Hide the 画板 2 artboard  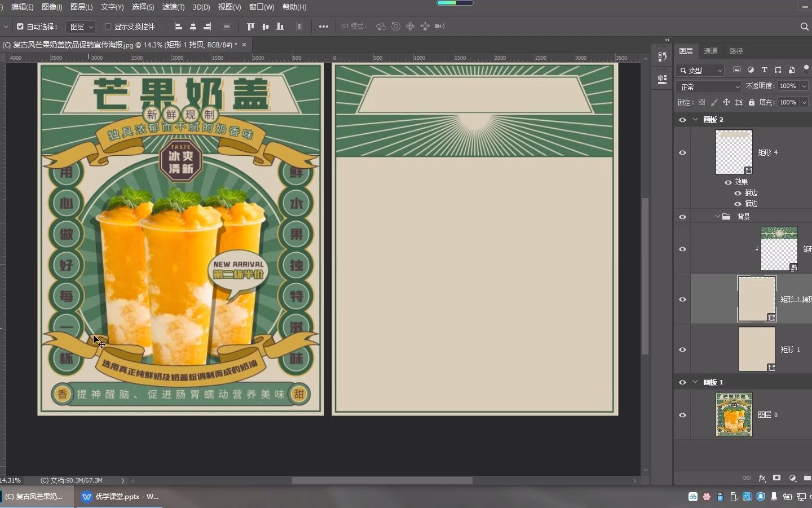click(682, 120)
